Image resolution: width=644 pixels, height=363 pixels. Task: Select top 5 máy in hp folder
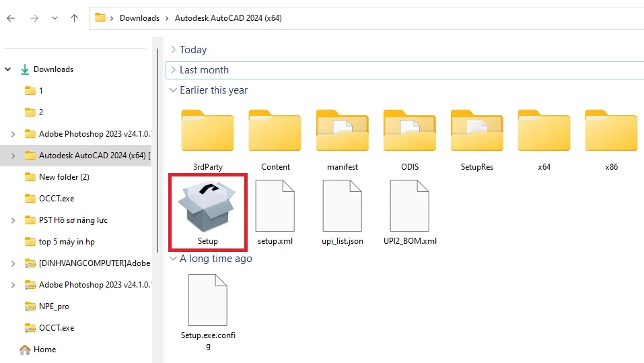pyautogui.click(x=59, y=242)
